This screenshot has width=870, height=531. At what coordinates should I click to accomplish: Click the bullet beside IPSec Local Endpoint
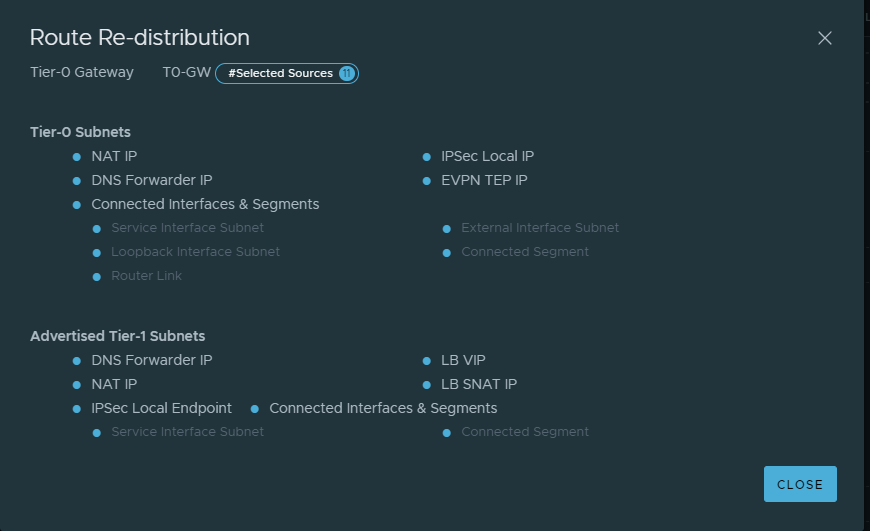[x=76, y=409]
